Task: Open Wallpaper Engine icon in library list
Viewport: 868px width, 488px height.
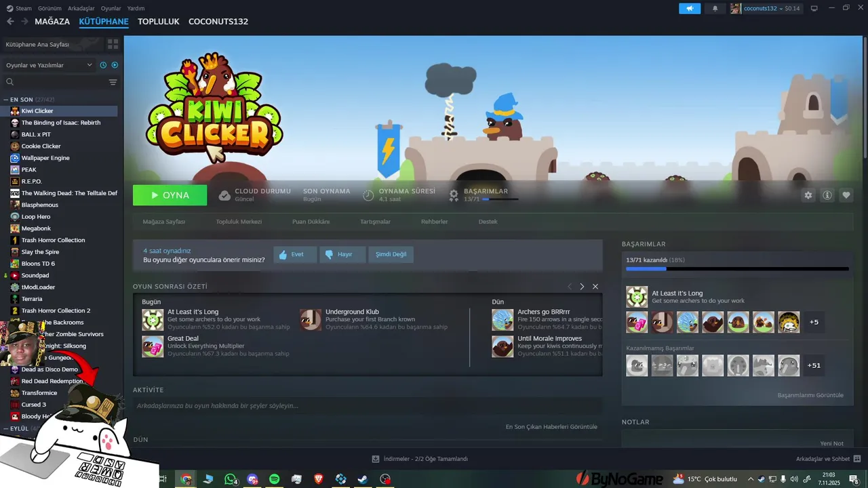Action: (x=15, y=158)
